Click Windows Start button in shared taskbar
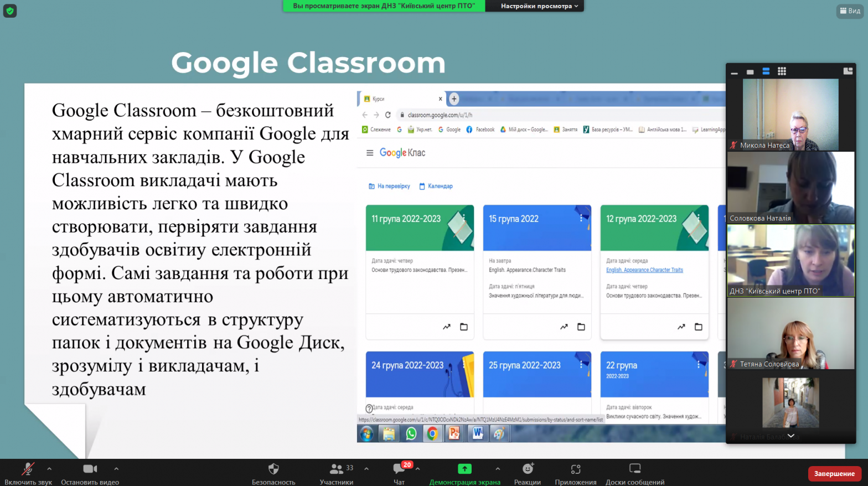Screen dimensions: 868x486 [366, 434]
